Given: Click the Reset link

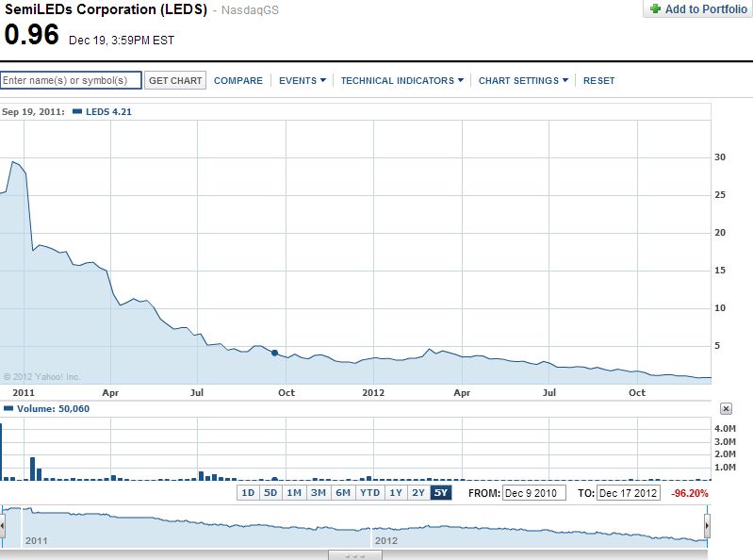Looking at the screenshot, I should (x=598, y=81).
